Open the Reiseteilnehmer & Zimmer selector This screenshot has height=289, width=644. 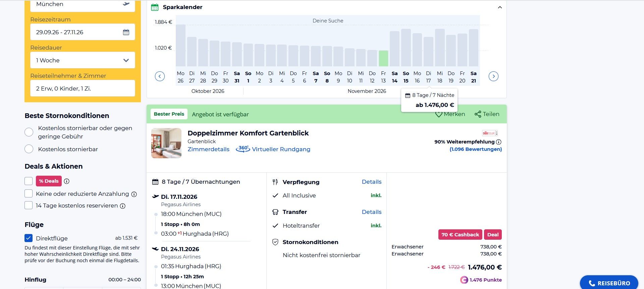(83, 89)
